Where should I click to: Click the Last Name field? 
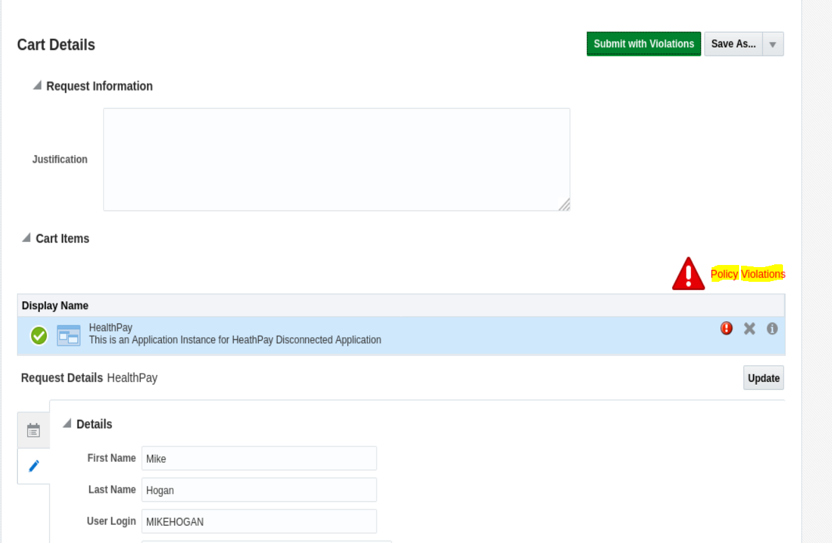259,490
